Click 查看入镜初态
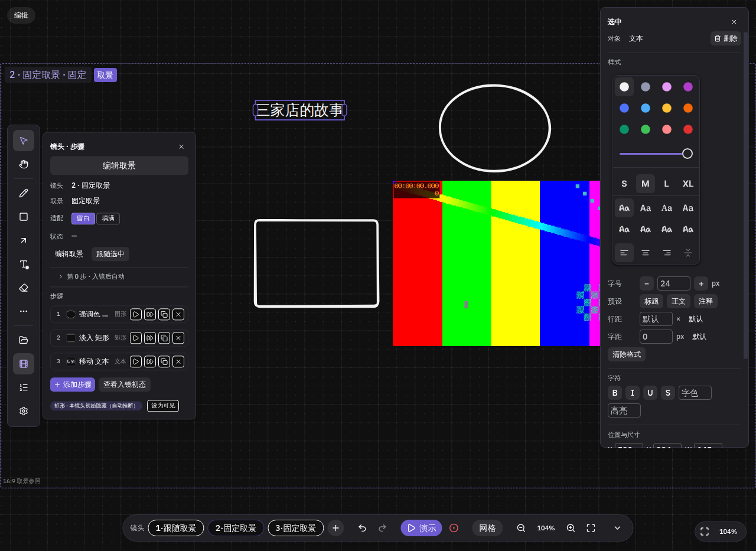 (125, 384)
